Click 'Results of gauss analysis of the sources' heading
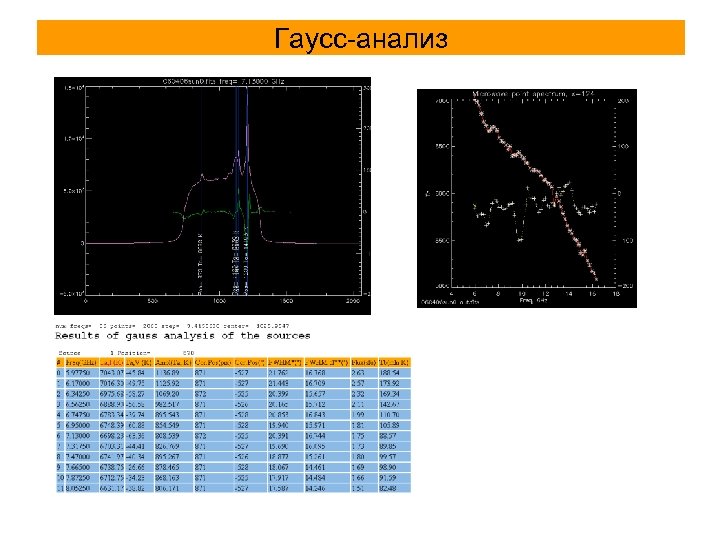Image resolution: width=720 pixels, height=540 pixels. pyautogui.click(x=183, y=336)
